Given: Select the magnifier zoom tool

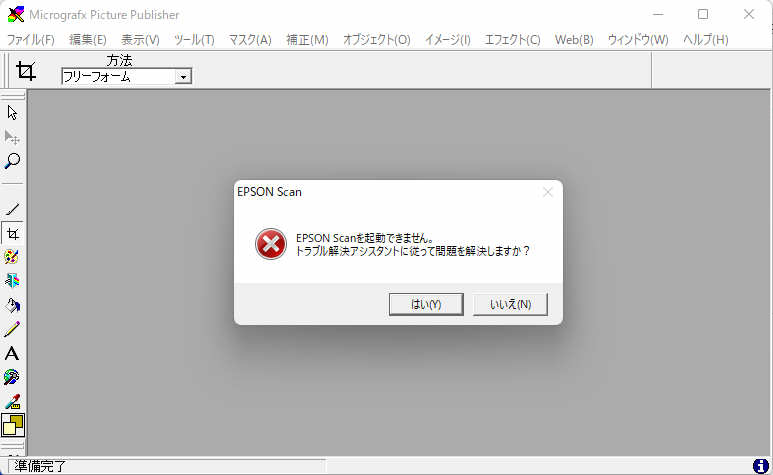Looking at the screenshot, I should pyautogui.click(x=12, y=161).
